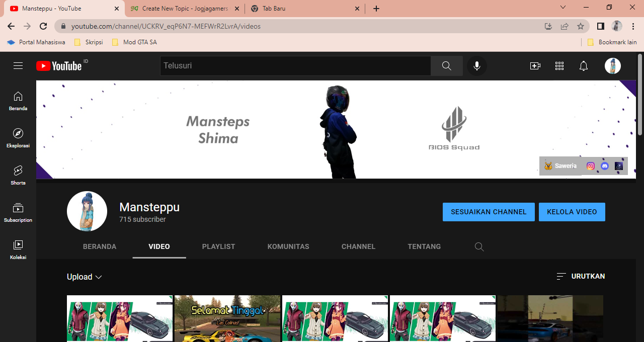Open the YouTube hamburger guide menu
This screenshot has height=342, width=644.
pos(18,66)
